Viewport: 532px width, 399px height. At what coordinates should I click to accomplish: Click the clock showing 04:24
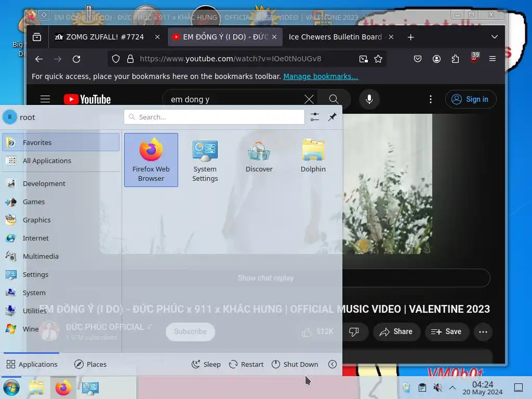(x=483, y=388)
